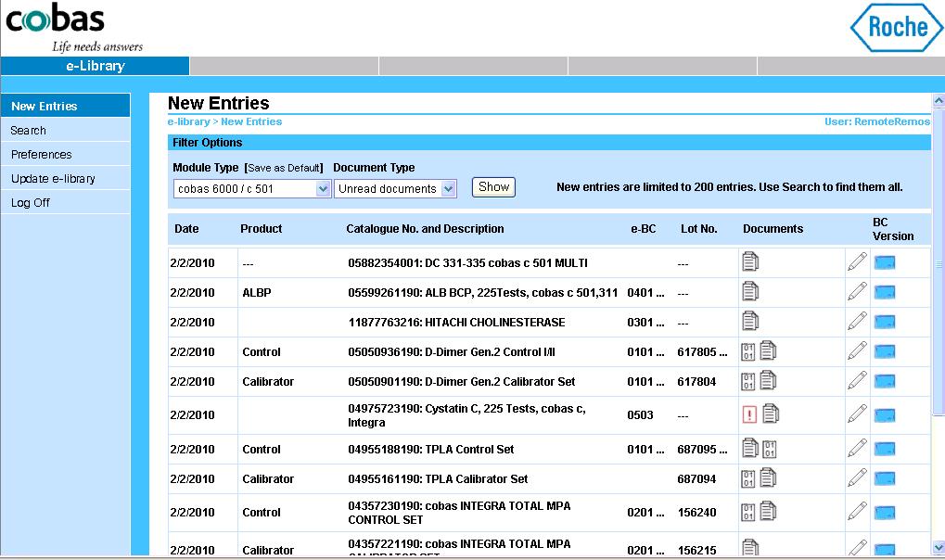Click New Entries breadcrumb link

[x=251, y=121]
